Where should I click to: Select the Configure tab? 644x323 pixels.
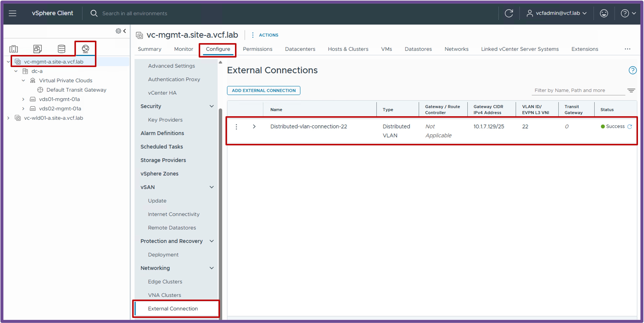tap(218, 49)
